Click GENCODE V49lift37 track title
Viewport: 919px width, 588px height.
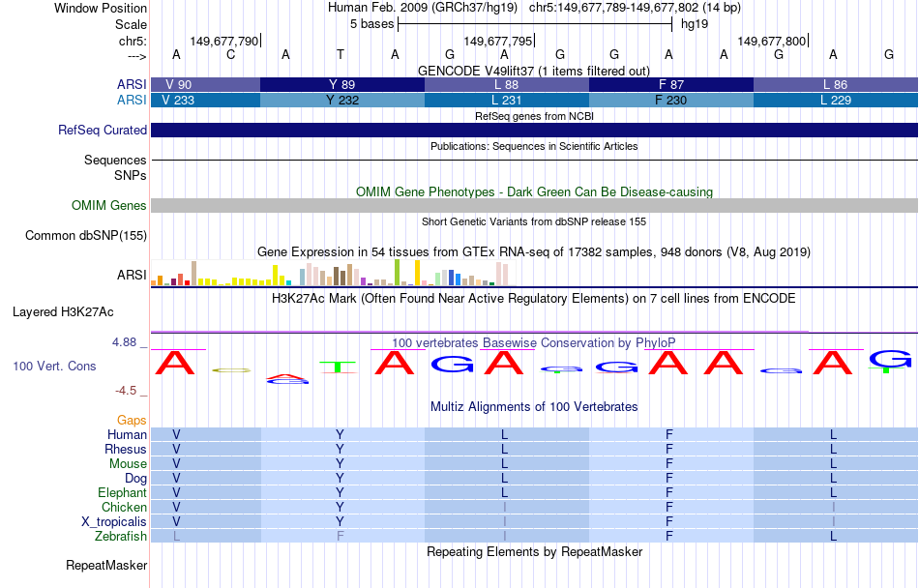pyautogui.click(x=534, y=71)
